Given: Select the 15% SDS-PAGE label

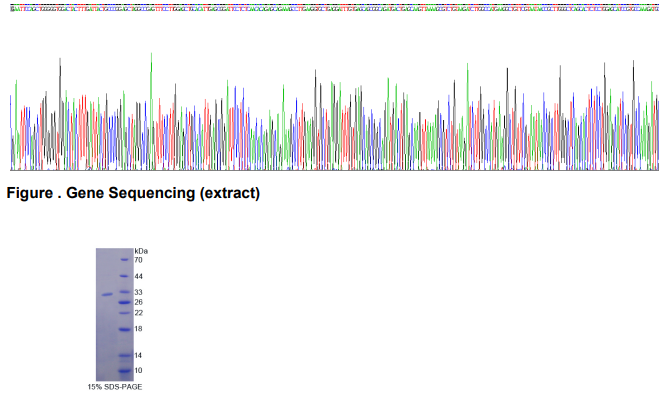Looking at the screenshot, I should [x=115, y=387].
